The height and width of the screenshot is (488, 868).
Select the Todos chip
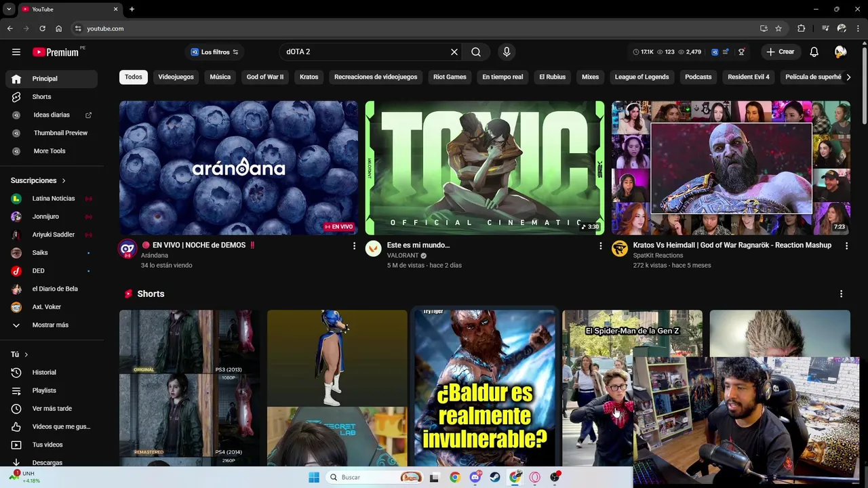pyautogui.click(x=134, y=77)
